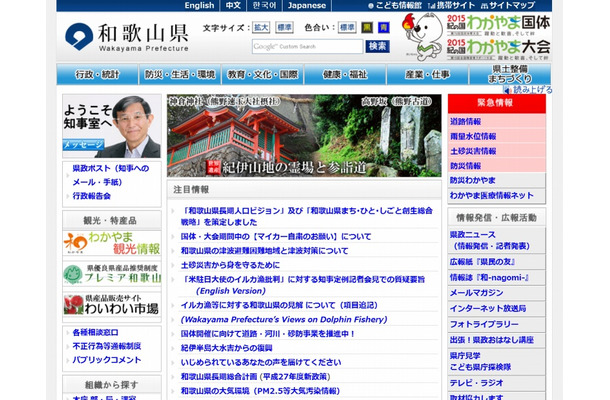This screenshot has height=400, width=610.
Task: Switch language to 한국어
Action: click(264, 5)
